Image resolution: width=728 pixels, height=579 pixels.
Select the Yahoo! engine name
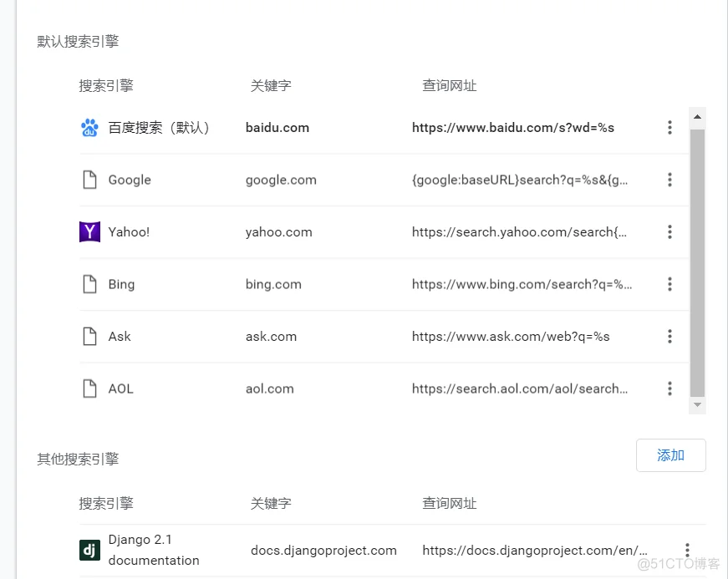(x=129, y=232)
